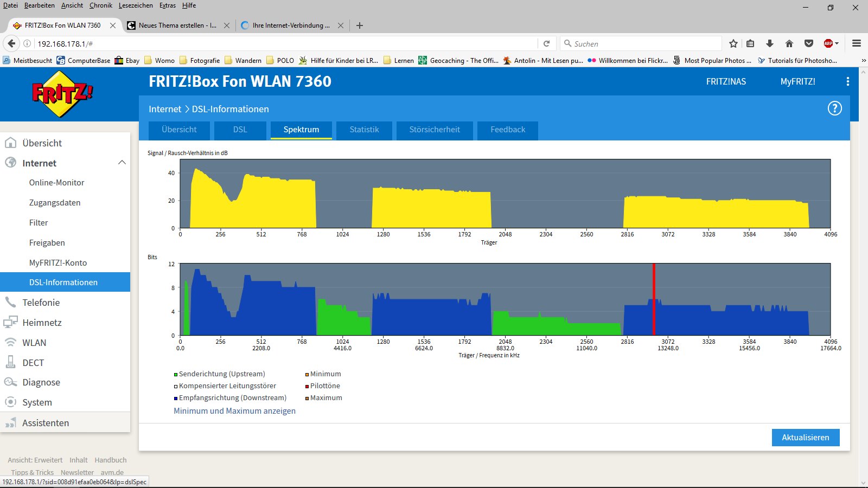The height and width of the screenshot is (488, 868).
Task: Show more bookmarks with the overflow chevron
Action: (x=863, y=61)
